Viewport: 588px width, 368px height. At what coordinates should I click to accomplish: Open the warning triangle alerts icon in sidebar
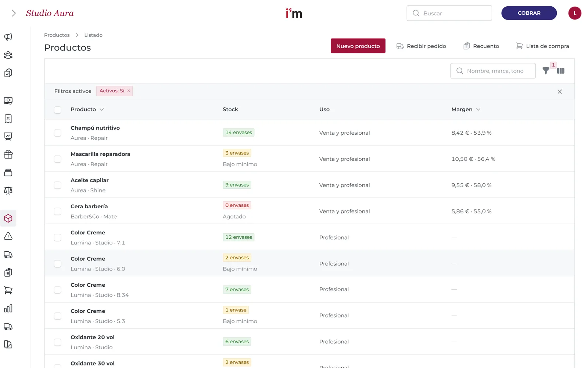tap(8, 236)
